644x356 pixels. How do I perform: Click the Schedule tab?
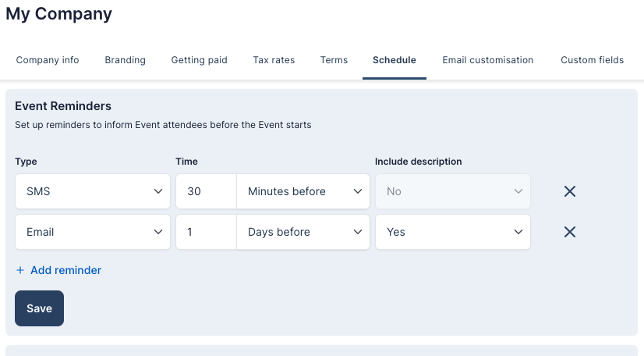tap(394, 60)
